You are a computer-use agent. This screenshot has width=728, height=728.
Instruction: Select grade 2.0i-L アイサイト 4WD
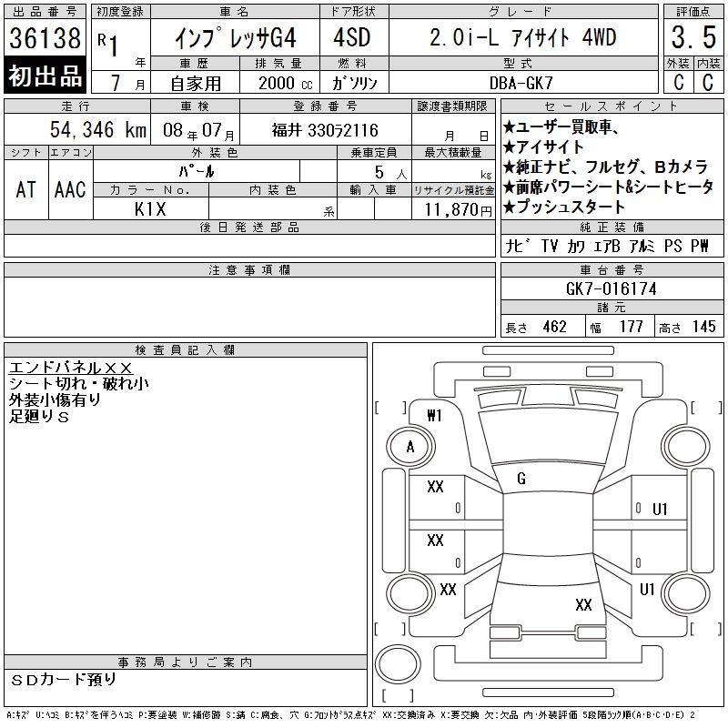coord(522,37)
